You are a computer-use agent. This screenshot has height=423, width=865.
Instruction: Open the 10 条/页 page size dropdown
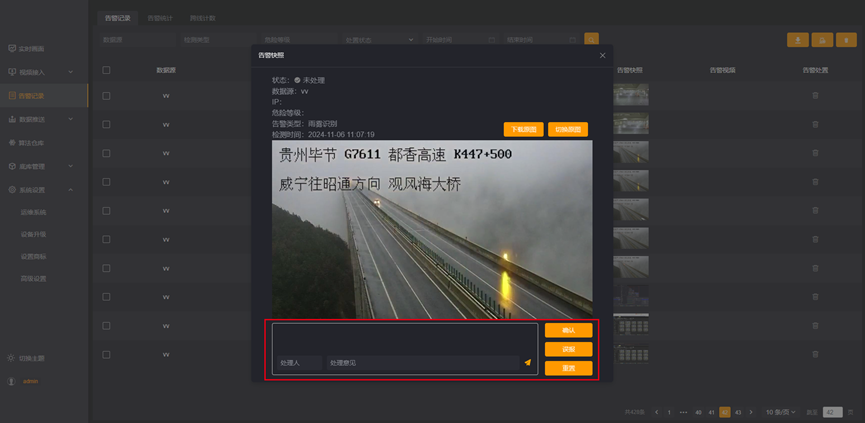[780, 412]
